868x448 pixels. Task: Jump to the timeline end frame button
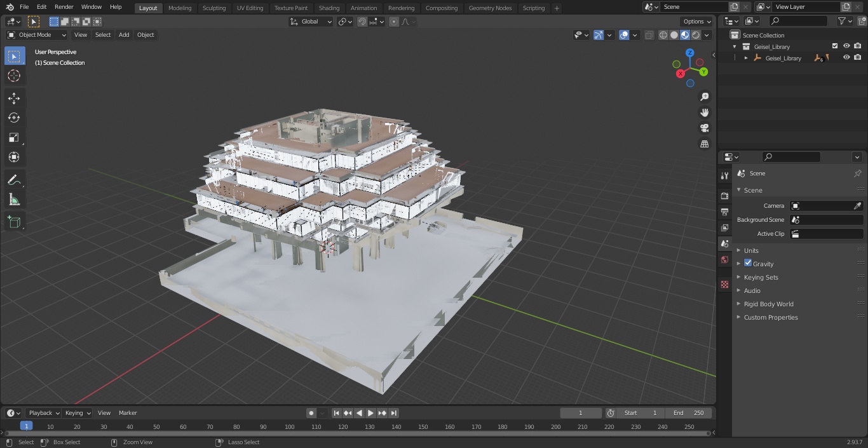pyautogui.click(x=393, y=413)
